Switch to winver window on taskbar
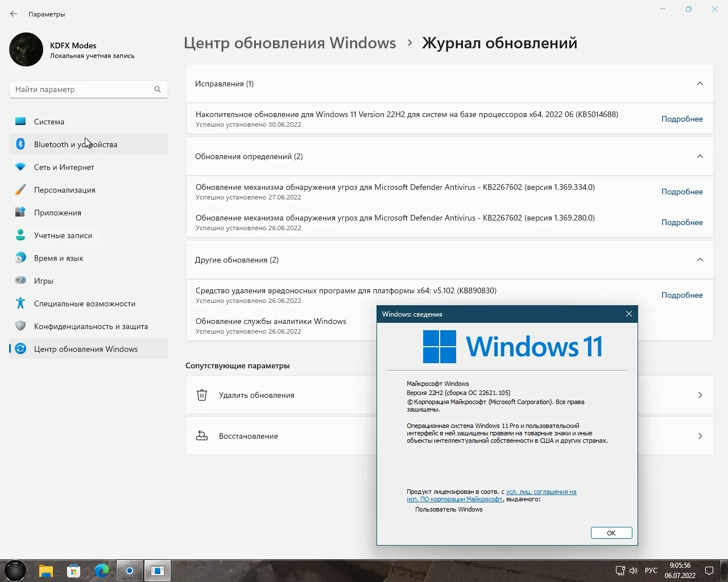This screenshot has width=728, height=582. click(x=158, y=571)
